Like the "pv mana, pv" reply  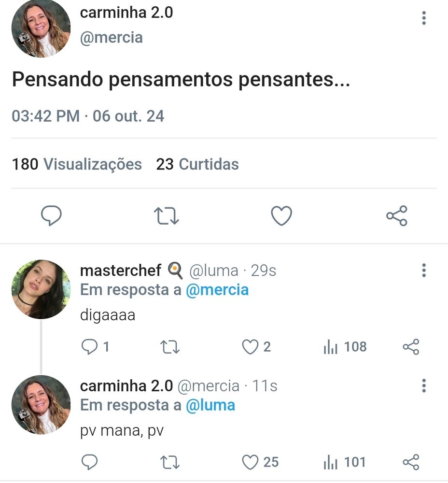(x=250, y=462)
